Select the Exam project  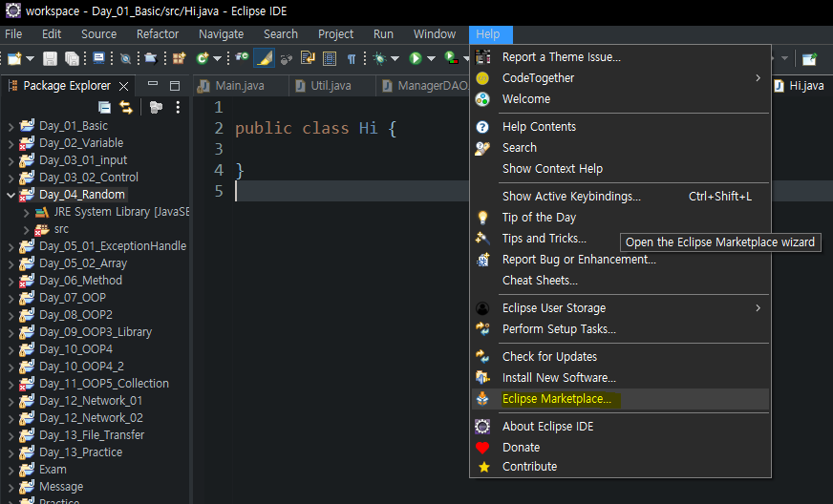coord(53,470)
